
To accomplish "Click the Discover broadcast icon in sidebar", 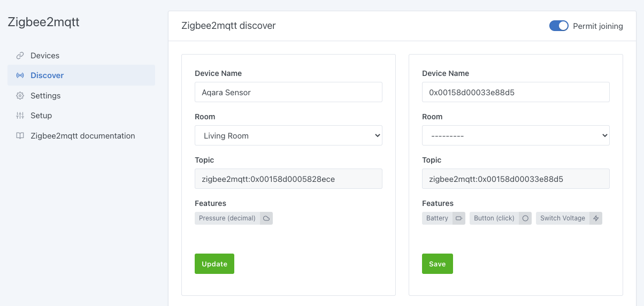I will (20, 75).
